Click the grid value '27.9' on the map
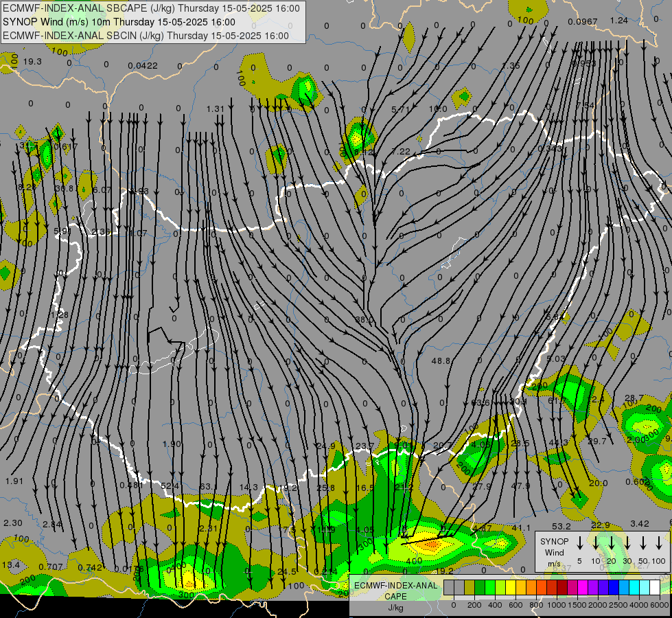Viewport: 672px width, 618px height. click(x=482, y=486)
